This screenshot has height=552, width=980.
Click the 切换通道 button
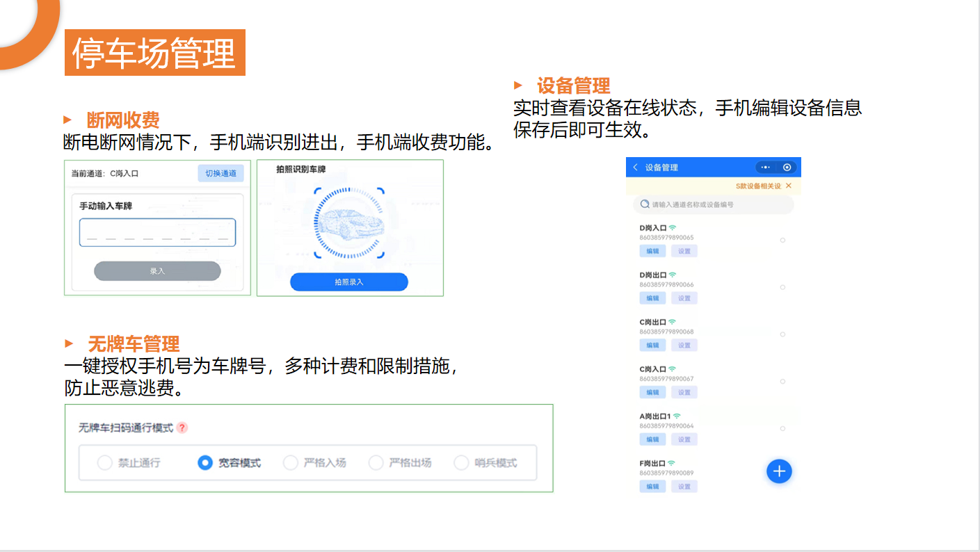pos(220,173)
